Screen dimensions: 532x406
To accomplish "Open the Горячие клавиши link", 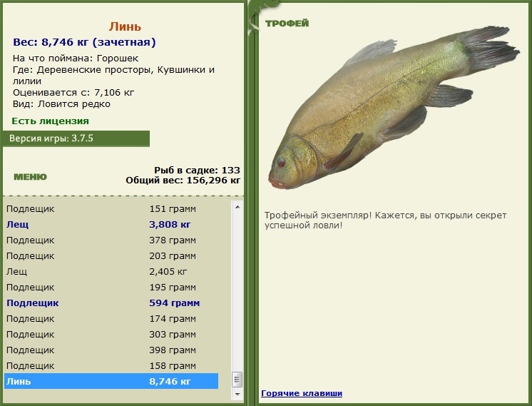I will [x=302, y=393].
